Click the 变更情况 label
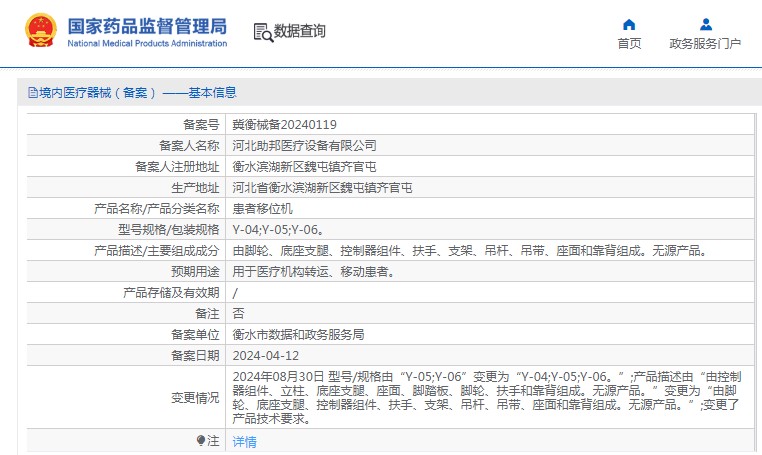The image size is (762, 455). click(195, 398)
